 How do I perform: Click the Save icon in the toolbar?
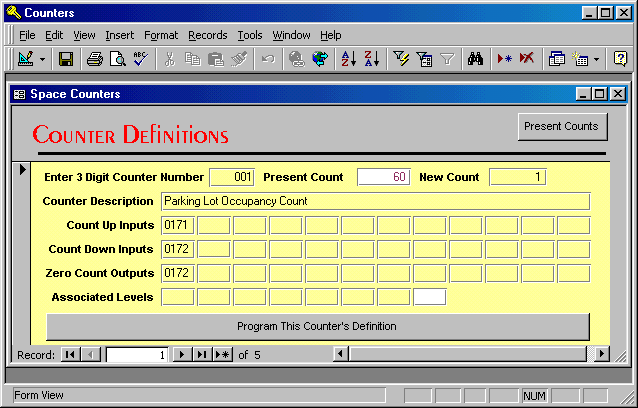[66, 59]
